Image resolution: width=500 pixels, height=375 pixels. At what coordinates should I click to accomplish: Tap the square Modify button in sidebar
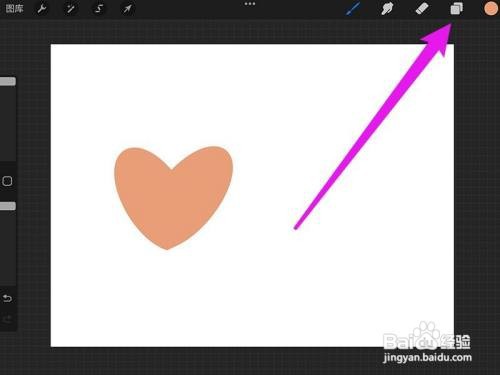point(7,181)
